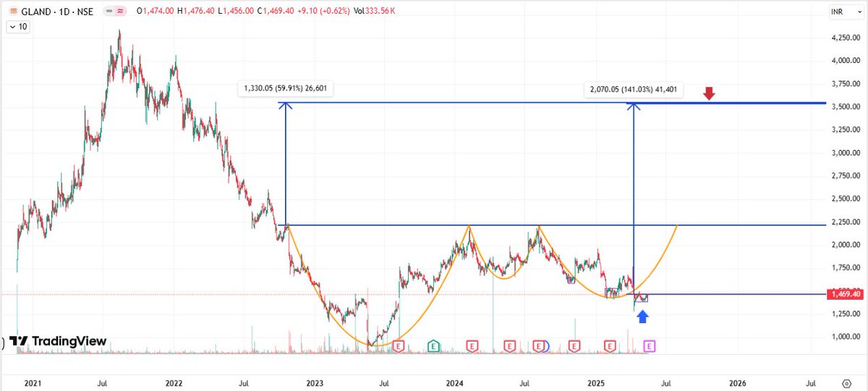Click the 4,000.00 price axis label
This screenshot has height=391, width=868.
pos(846,61)
